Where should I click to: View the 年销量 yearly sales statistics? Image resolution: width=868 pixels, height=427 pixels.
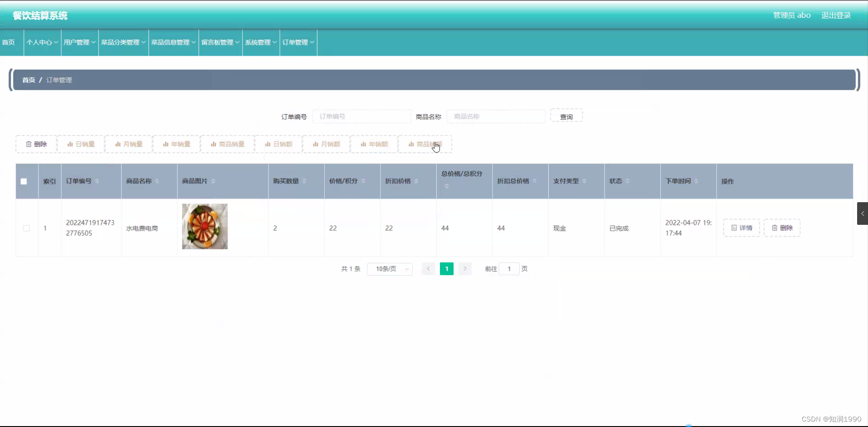[176, 144]
